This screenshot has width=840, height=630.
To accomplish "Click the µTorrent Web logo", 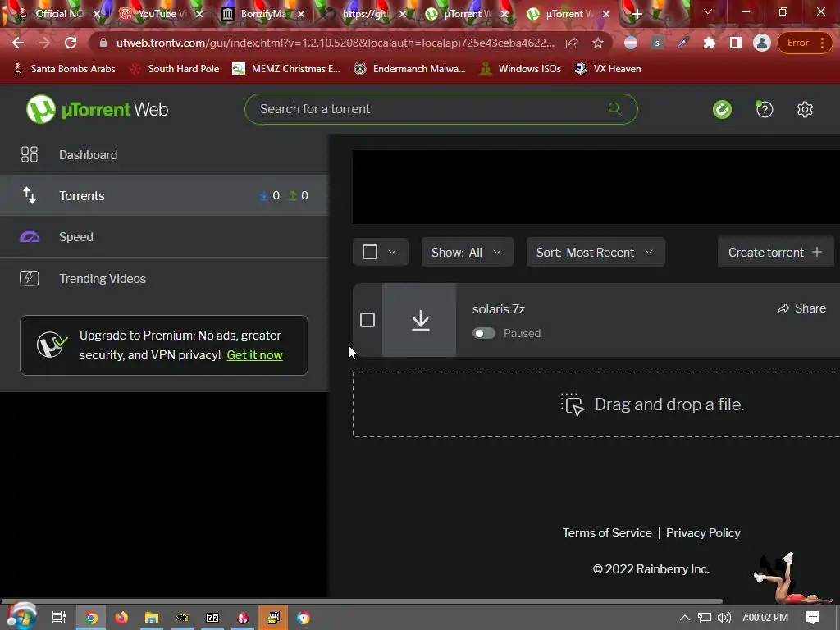I will click(x=98, y=109).
